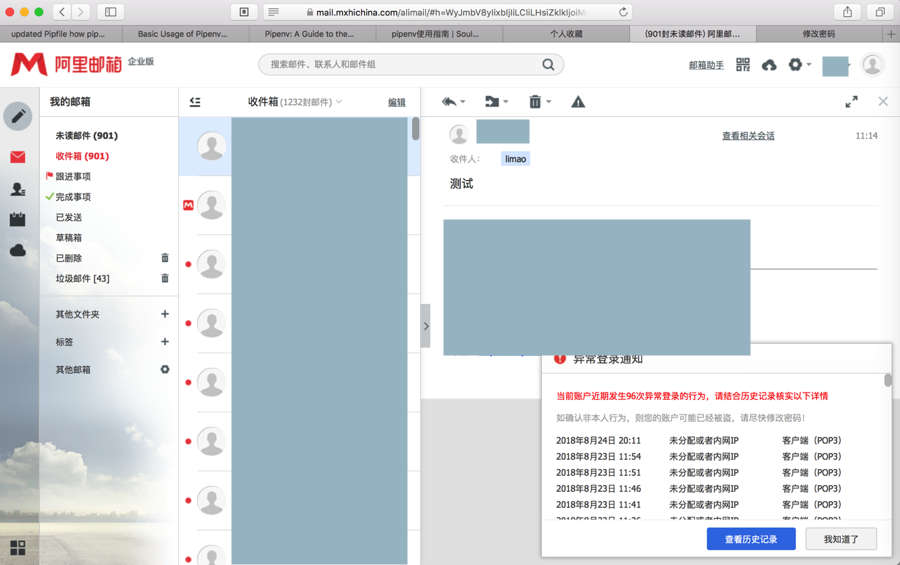Click the sender avatar in reading pane

pyautogui.click(x=459, y=134)
